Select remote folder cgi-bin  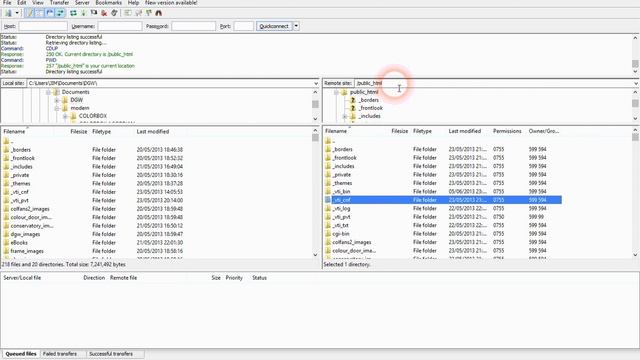click(x=341, y=234)
